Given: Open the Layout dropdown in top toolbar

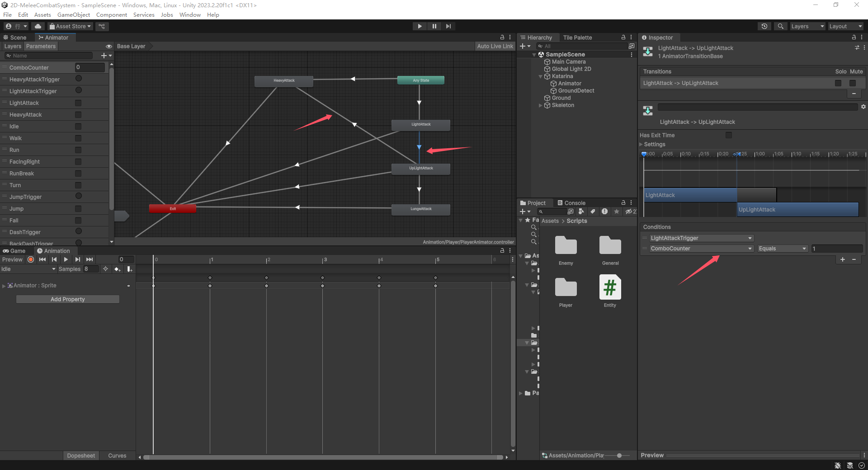Looking at the screenshot, I should [x=845, y=26].
